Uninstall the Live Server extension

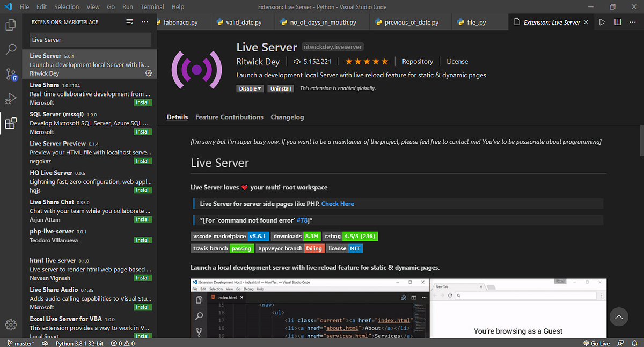pos(280,88)
